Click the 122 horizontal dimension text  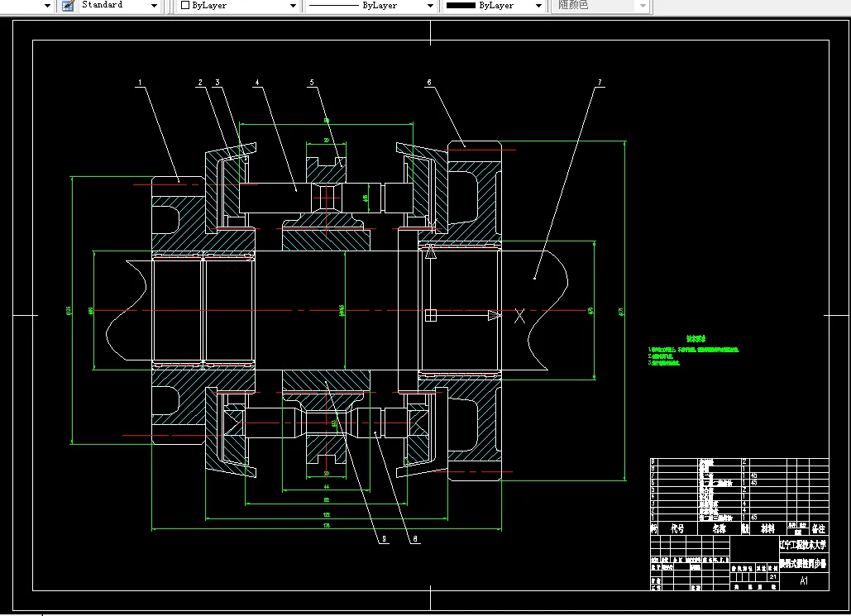(327, 514)
